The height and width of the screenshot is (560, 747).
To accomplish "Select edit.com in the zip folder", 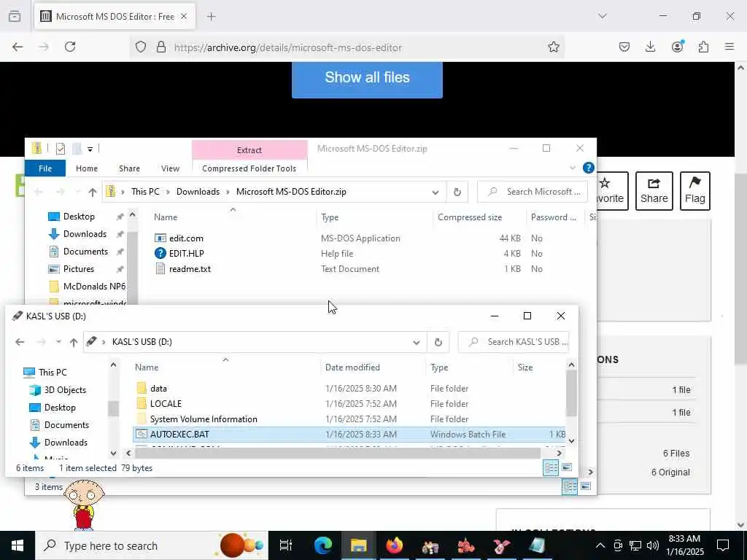I will point(186,238).
